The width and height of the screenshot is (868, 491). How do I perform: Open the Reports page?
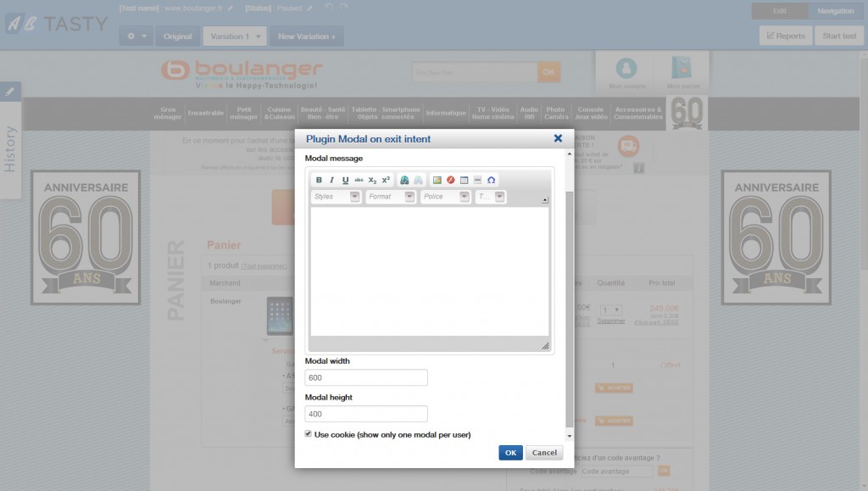coord(786,36)
